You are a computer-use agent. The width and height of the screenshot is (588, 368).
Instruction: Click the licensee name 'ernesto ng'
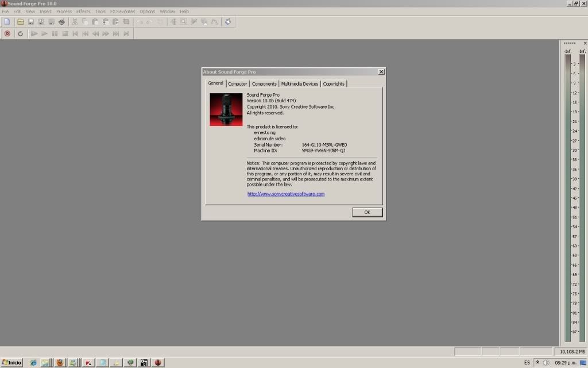point(265,133)
